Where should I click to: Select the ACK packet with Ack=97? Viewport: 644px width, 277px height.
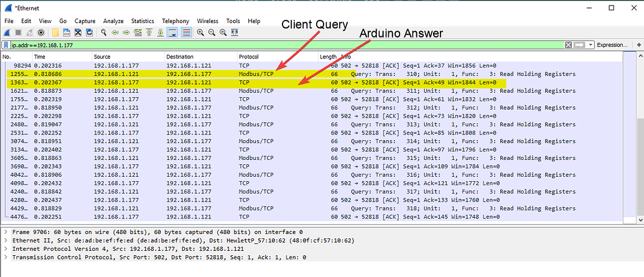313,149
